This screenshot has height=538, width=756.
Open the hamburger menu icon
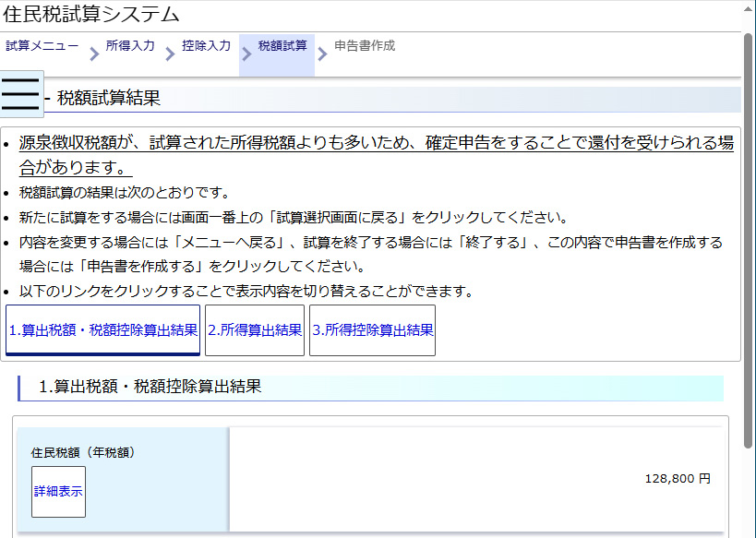(20, 94)
